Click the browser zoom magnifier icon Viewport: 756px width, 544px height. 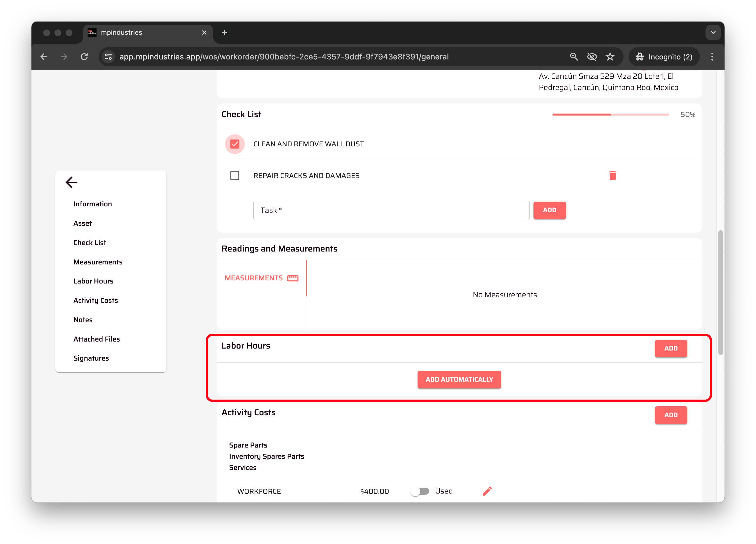point(574,57)
